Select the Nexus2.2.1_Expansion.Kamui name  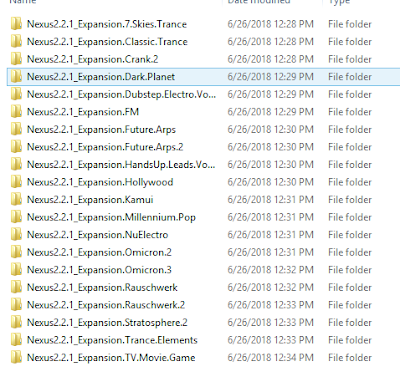tap(90, 200)
